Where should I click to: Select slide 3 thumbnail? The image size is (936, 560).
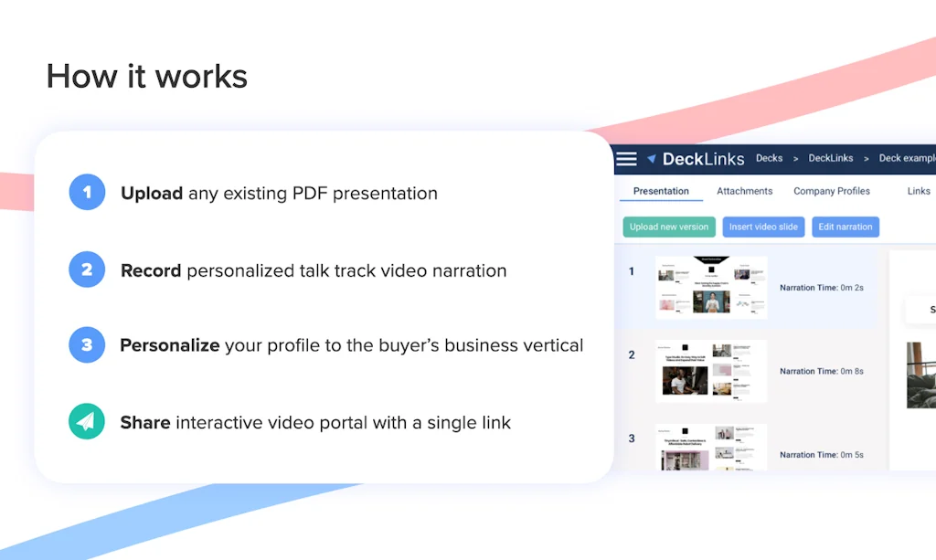click(x=711, y=448)
